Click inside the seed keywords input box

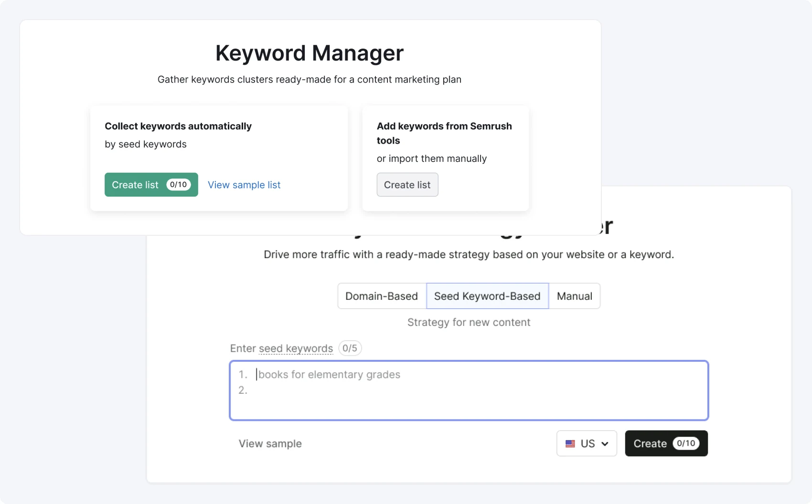pos(469,390)
